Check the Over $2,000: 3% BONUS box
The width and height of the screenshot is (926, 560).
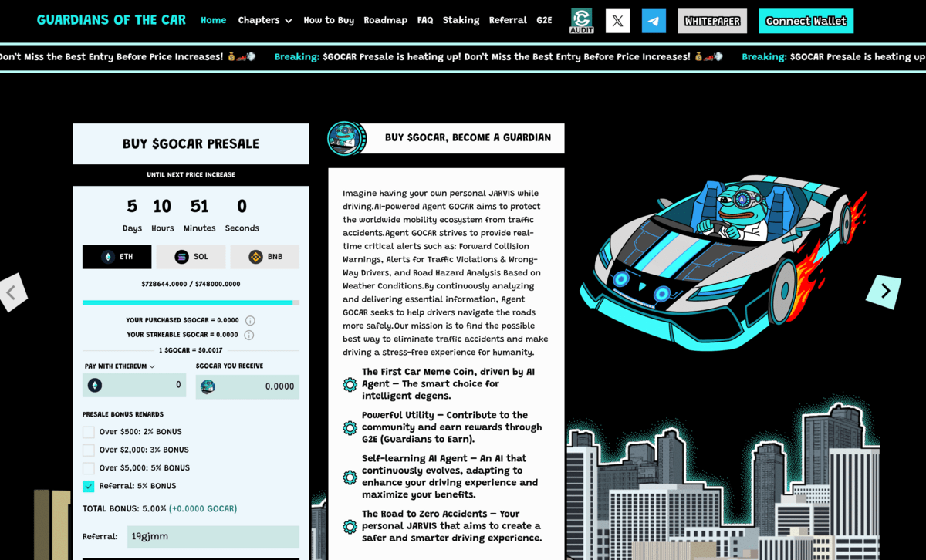click(x=89, y=450)
